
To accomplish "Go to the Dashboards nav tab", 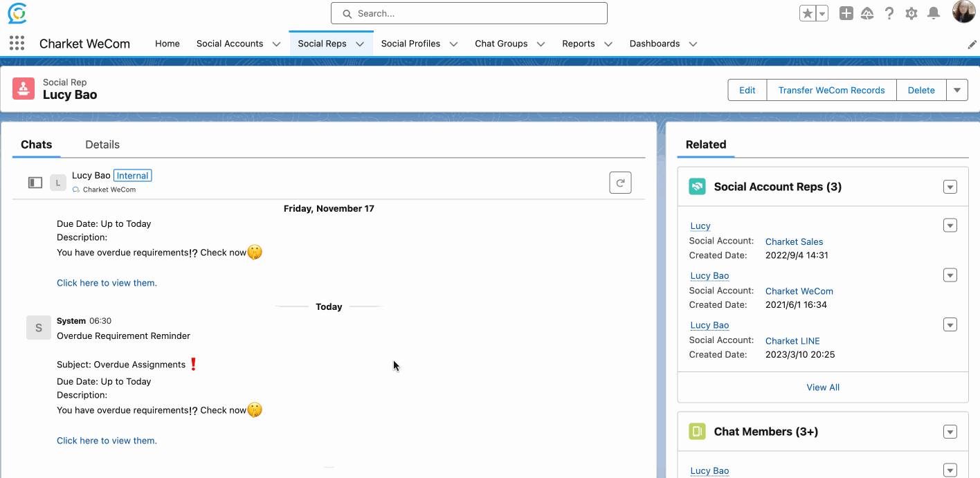I will point(654,44).
